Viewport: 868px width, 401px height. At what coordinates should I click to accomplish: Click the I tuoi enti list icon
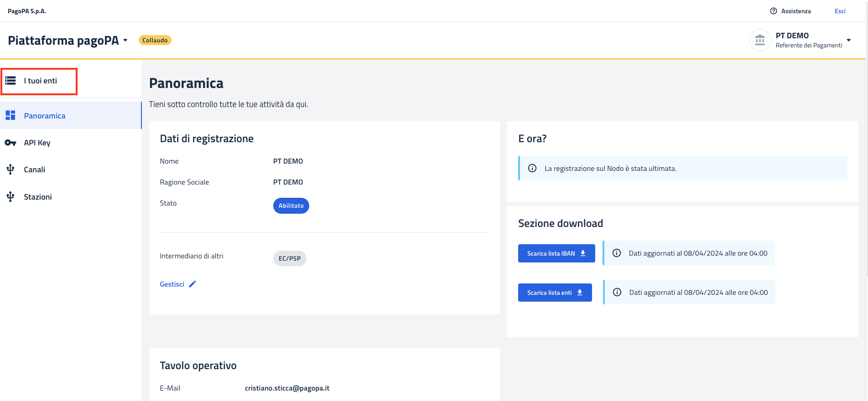(x=10, y=81)
